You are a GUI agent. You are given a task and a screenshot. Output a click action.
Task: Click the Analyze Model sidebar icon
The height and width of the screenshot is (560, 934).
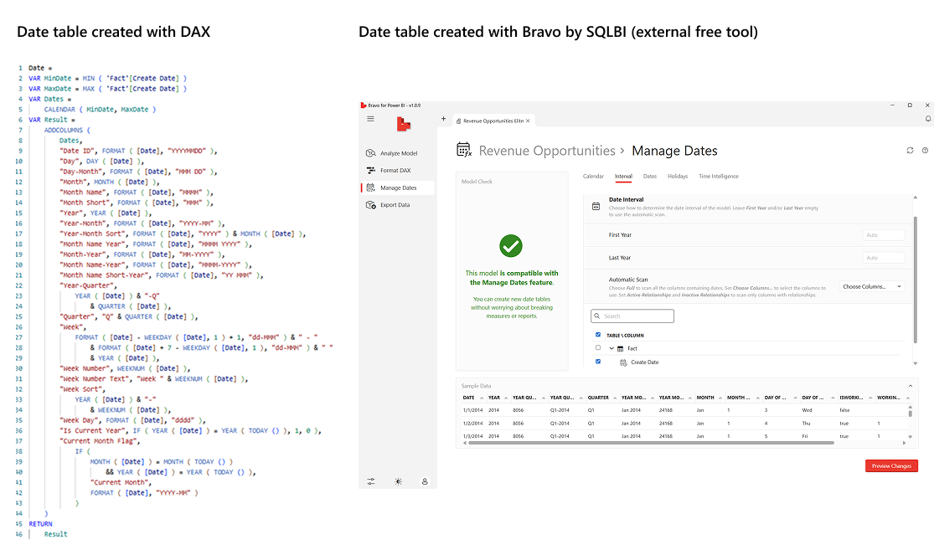(x=370, y=153)
